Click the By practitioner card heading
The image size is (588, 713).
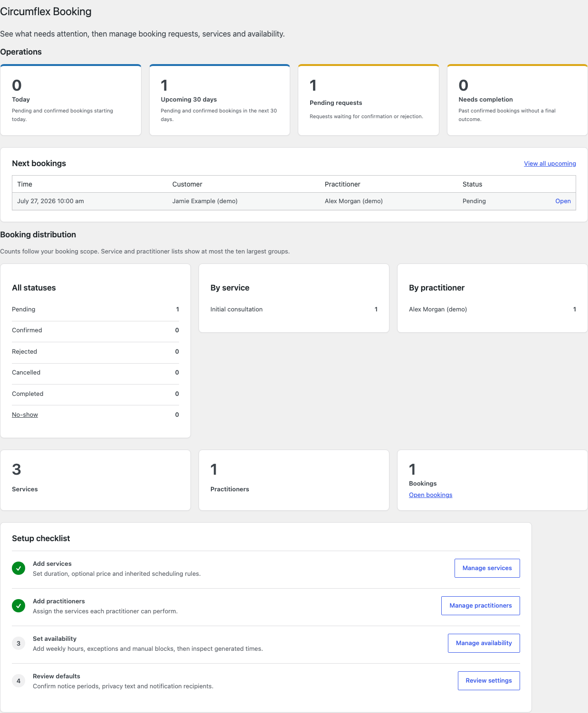point(436,288)
